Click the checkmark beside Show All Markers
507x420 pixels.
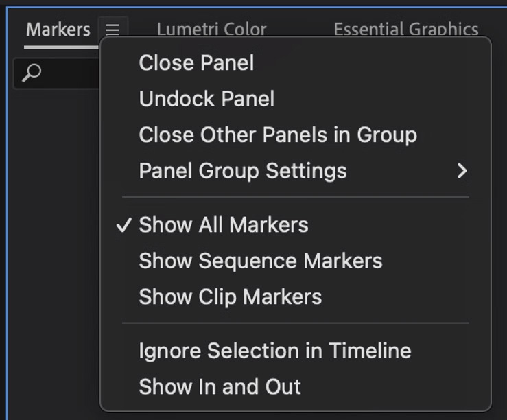[124, 225]
